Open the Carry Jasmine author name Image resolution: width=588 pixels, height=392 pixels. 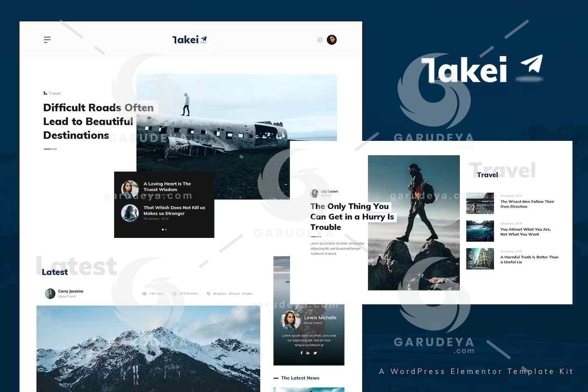point(71,291)
